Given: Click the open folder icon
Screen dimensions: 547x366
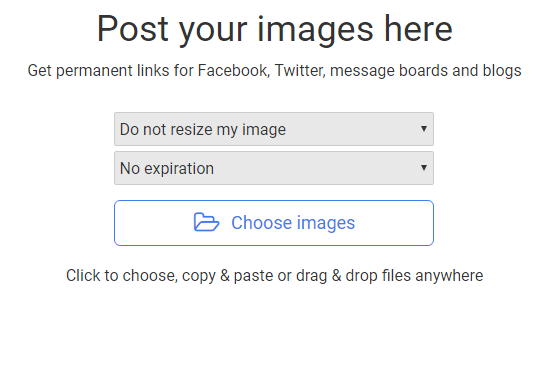Looking at the screenshot, I should point(206,222).
